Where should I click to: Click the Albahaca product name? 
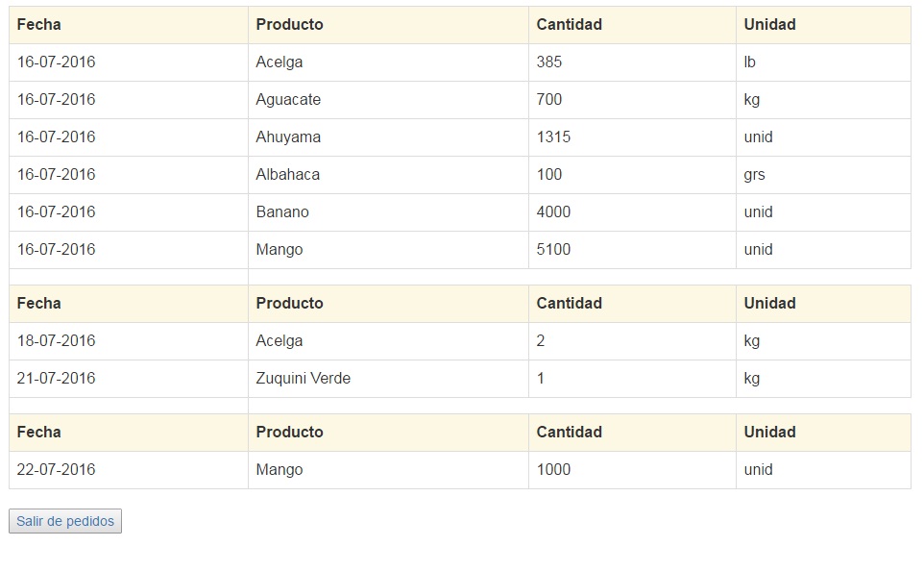coord(288,174)
